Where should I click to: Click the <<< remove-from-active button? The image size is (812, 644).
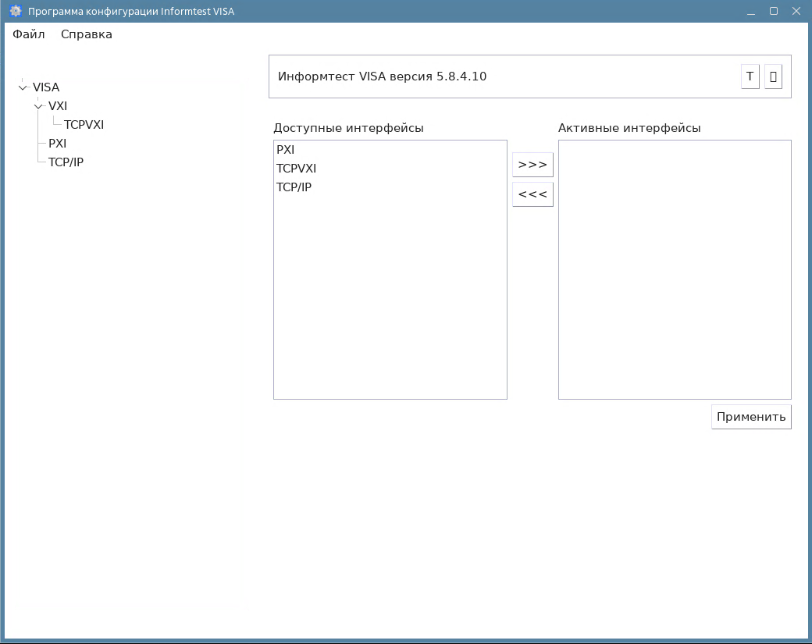pos(532,194)
